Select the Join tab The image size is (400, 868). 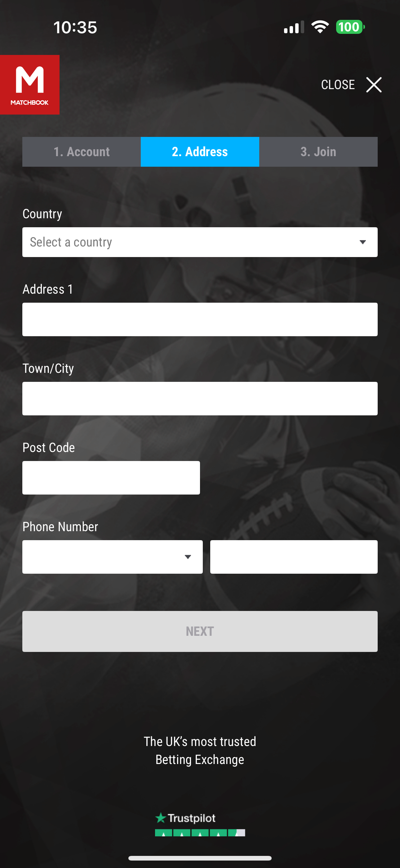318,151
